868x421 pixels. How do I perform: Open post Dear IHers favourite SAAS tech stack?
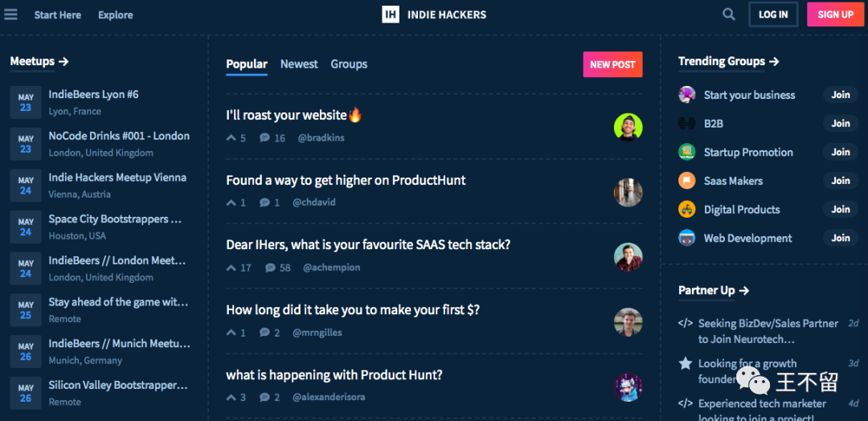[368, 245]
